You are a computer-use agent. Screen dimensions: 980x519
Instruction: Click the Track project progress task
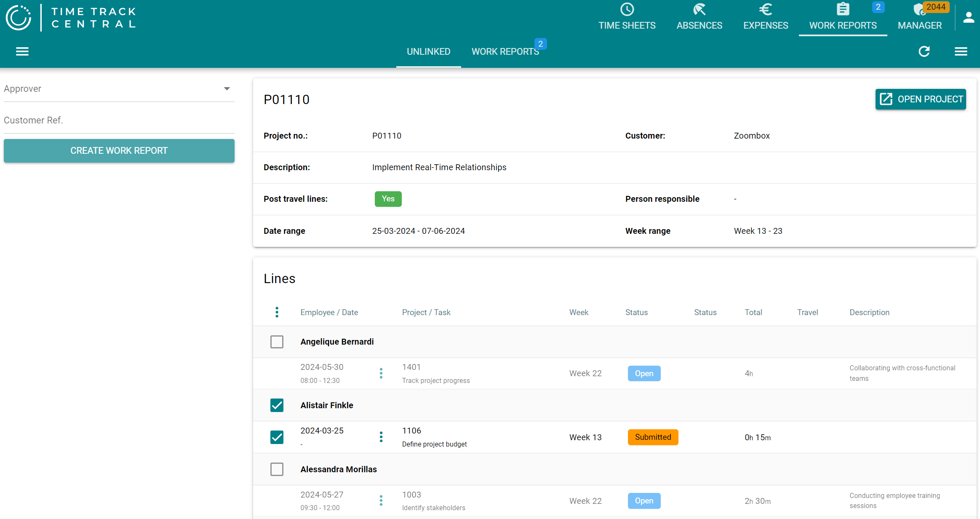tap(436, 380)
